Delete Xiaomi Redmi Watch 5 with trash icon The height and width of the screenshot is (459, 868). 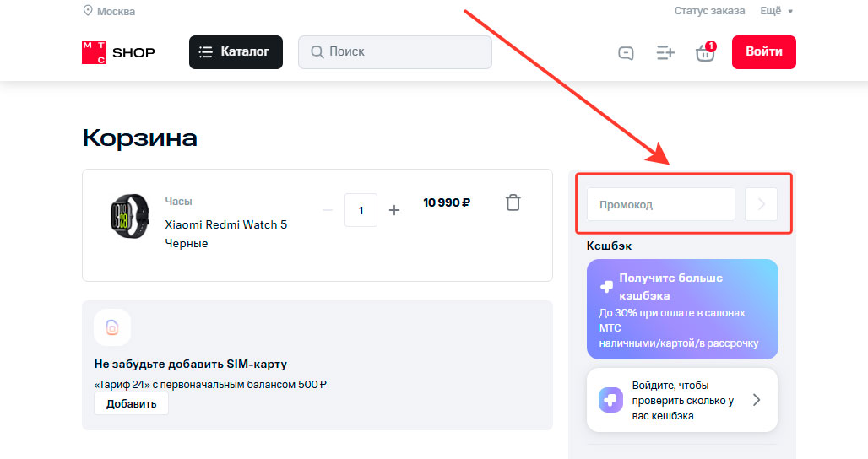pos(513,202)
